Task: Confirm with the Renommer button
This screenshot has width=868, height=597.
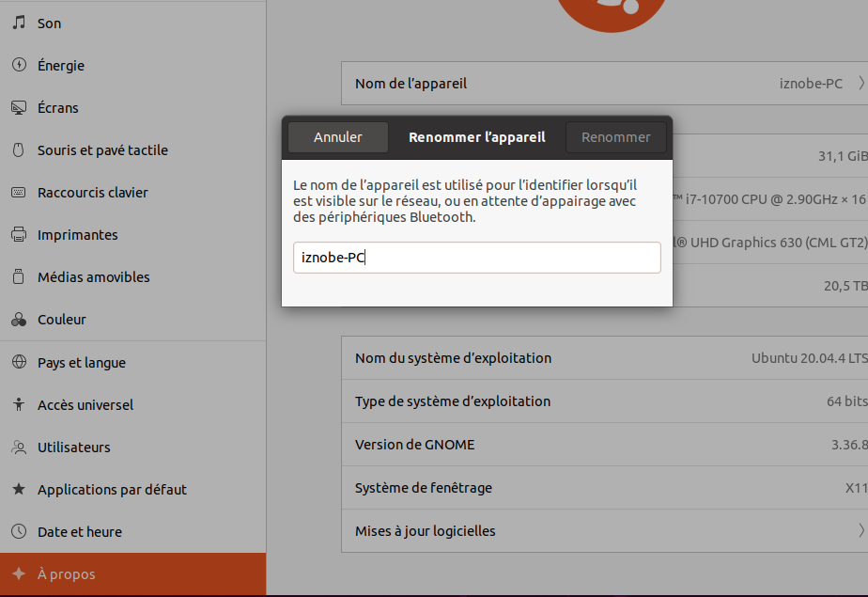Action: 615,136
